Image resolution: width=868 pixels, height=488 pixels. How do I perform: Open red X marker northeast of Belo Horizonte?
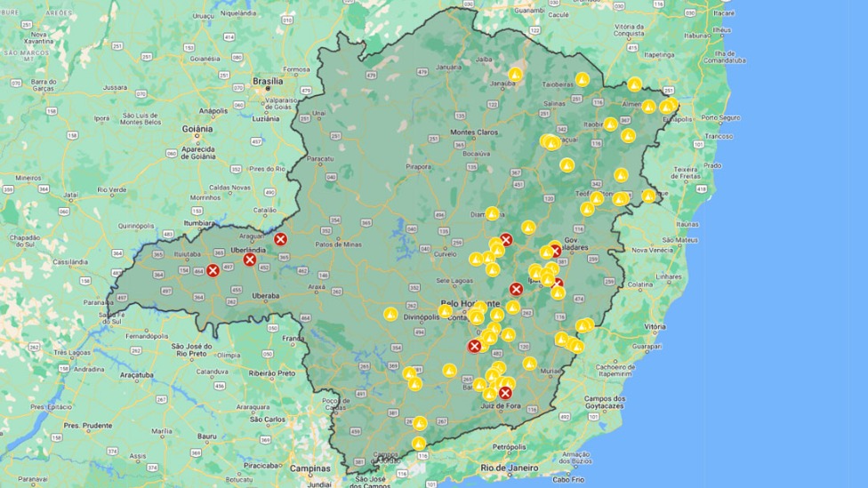click(516, 289)
